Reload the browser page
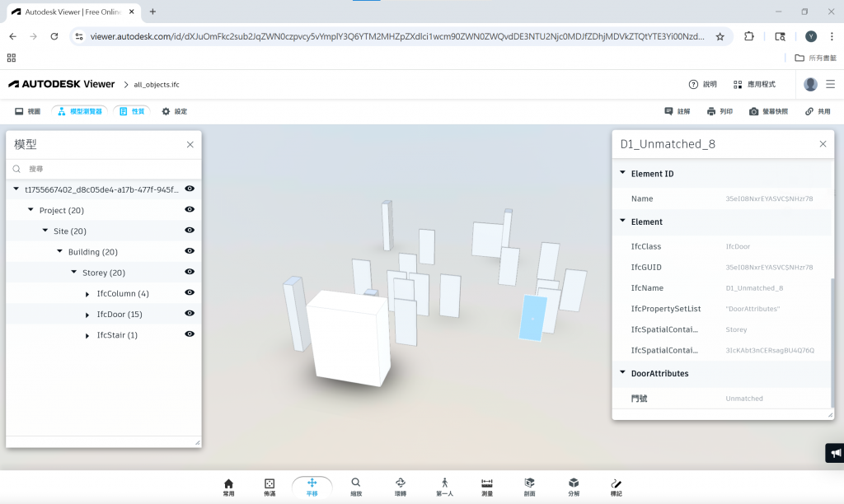Screen dimensions: 844x504 (54, 36)
